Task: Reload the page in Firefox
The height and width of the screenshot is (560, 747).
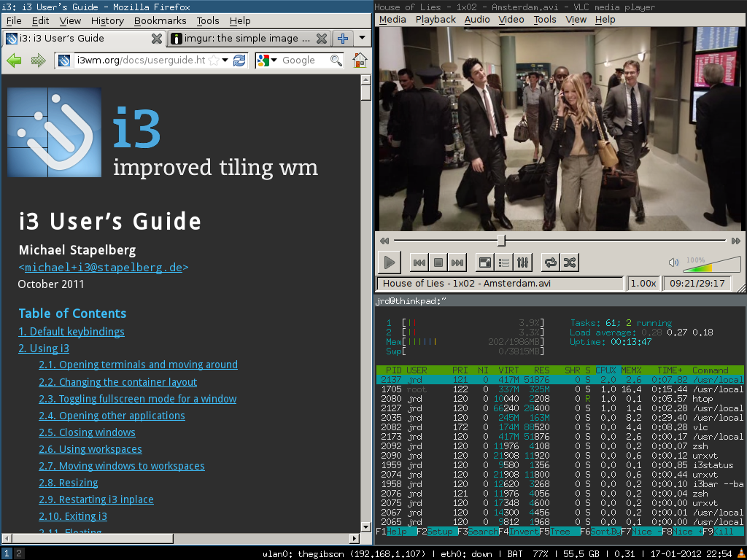Action: 239,61
